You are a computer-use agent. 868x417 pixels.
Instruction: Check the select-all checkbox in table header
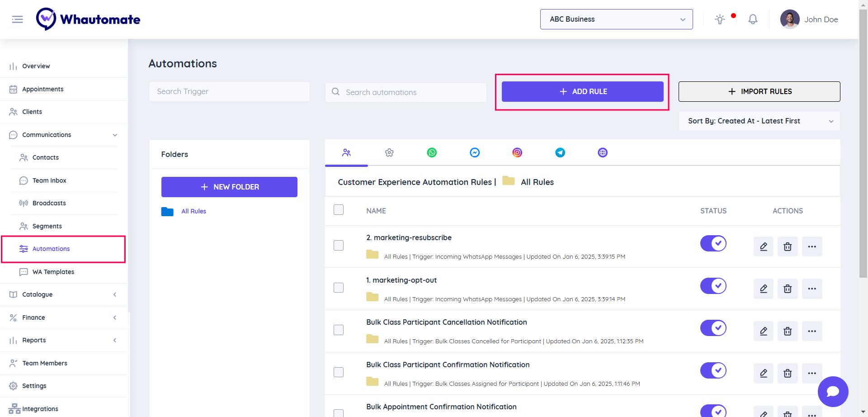pyautogui.click(x=339, y=210)
